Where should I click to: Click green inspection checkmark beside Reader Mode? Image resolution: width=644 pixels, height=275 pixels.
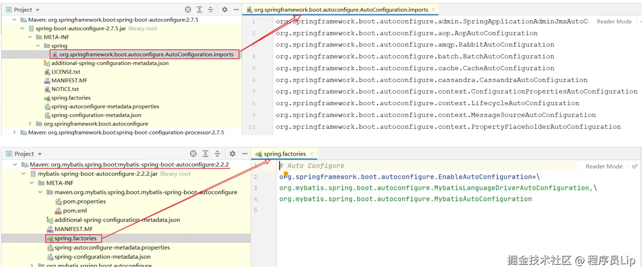(x=635, y=166)
